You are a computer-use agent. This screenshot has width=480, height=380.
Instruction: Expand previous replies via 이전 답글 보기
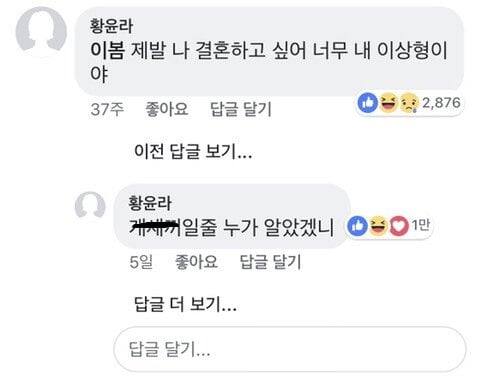click(193, 152)
